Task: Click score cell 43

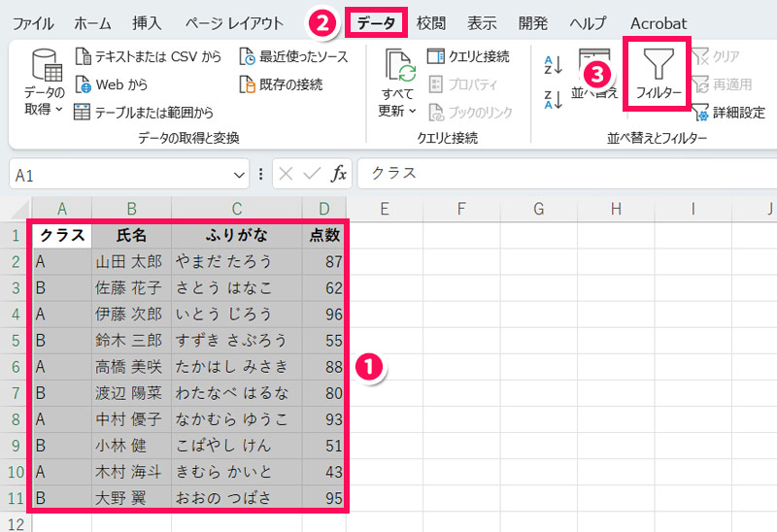Action: point(324,472)
